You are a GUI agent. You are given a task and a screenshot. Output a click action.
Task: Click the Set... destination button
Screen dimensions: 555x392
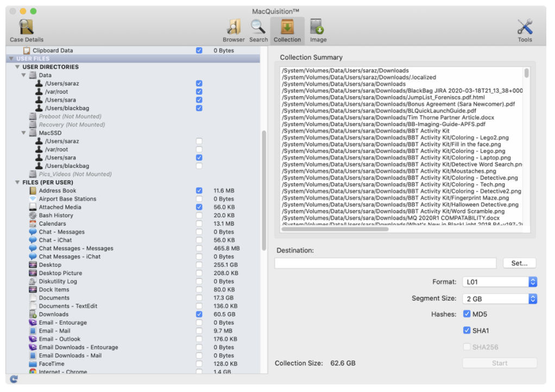coord(519,263)
